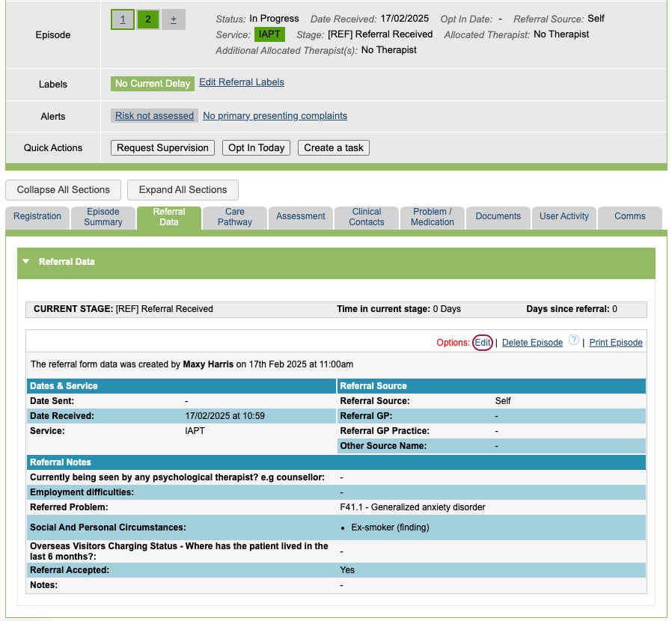Select episode 2 button
This screenshot has height=621, width=672.
coord(147,19)
